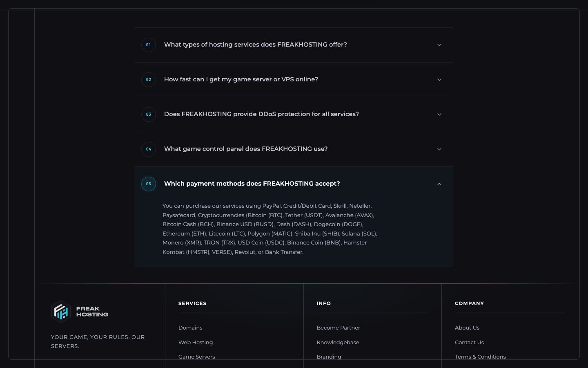The width and height of the screenshot is (588, 368).
Task: Open the Knowledgebase link
Action: [x=338, y=343]
